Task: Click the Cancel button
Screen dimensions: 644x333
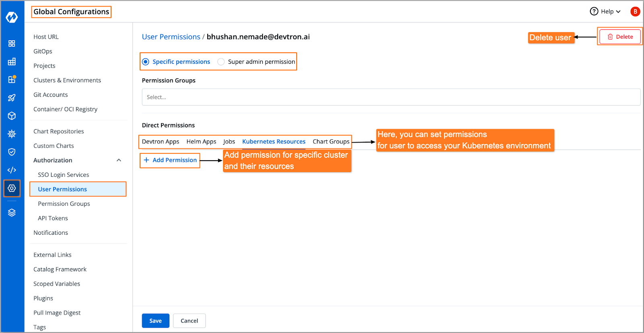Action: pos(189,321)
